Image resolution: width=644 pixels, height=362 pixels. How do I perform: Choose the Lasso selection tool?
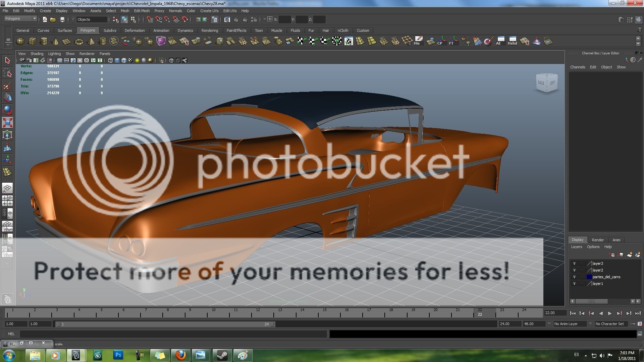(7, 73)
